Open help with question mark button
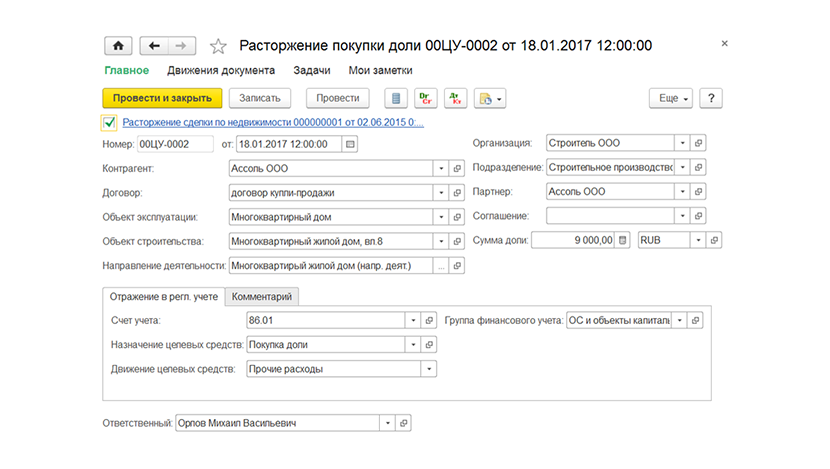This screenshot has height=469, width=830. 711,98
